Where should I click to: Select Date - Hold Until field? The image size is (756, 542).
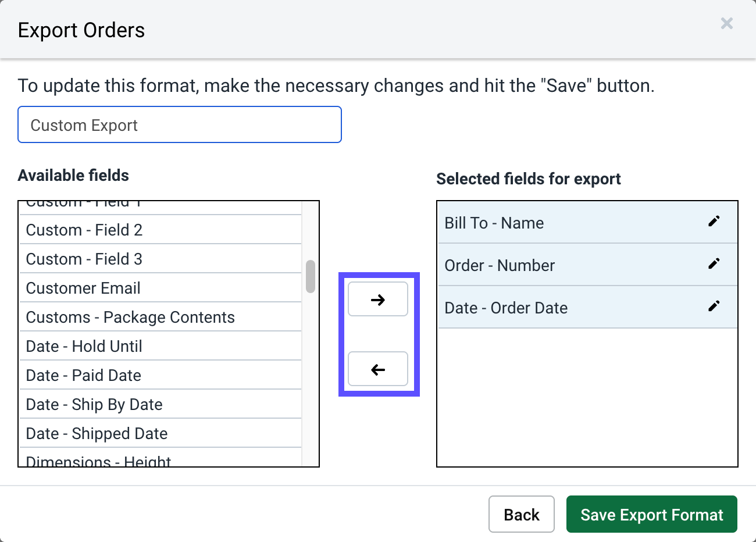(161, 346)
